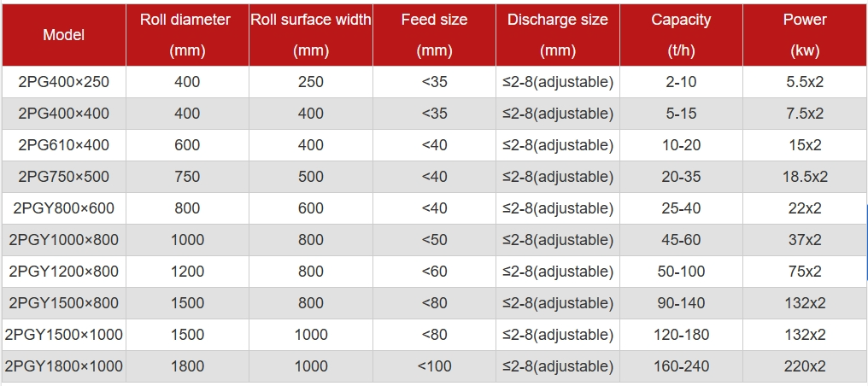Viewport: 868px width, 386px height.
Task: Select model cell 2PGY1800×1000
Action: point(64,366)
